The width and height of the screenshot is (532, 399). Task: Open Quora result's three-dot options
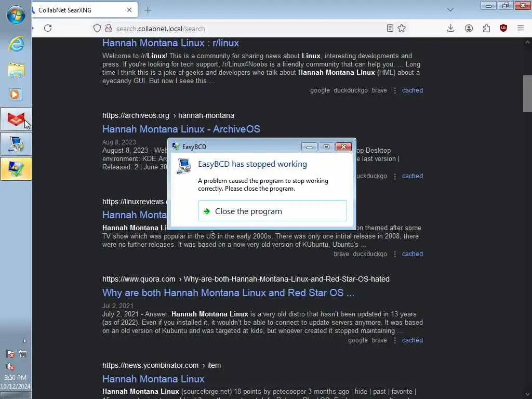(x=395, y=340)
